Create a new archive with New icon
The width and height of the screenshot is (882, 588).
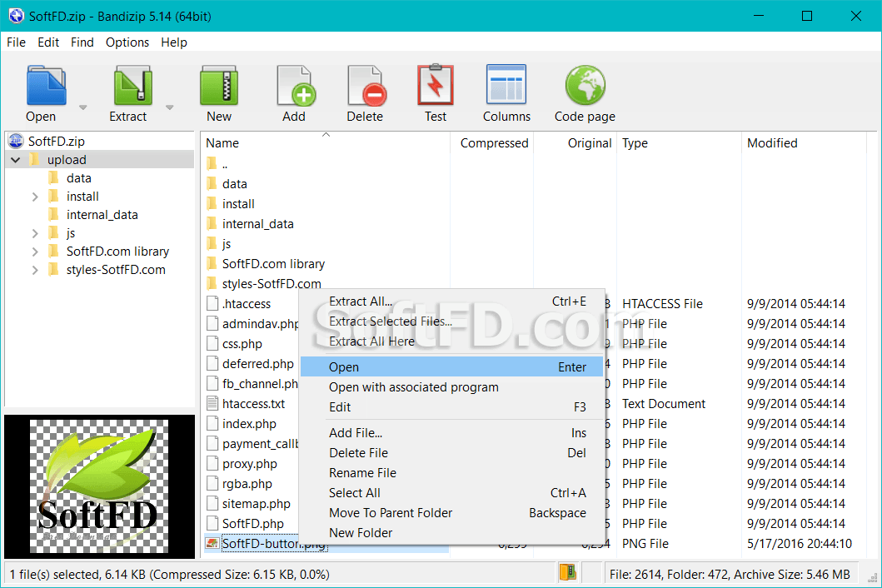pos(219,86)
